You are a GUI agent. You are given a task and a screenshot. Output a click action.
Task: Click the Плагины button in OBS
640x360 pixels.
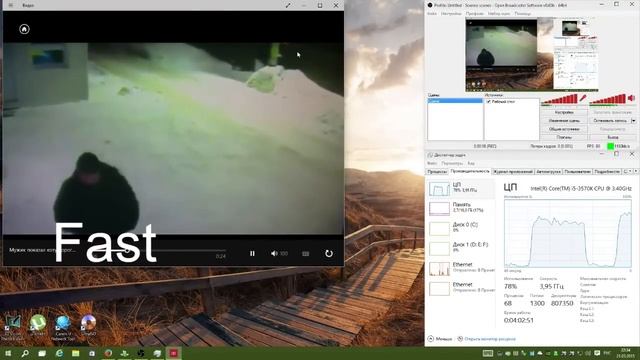click(564, 138)
